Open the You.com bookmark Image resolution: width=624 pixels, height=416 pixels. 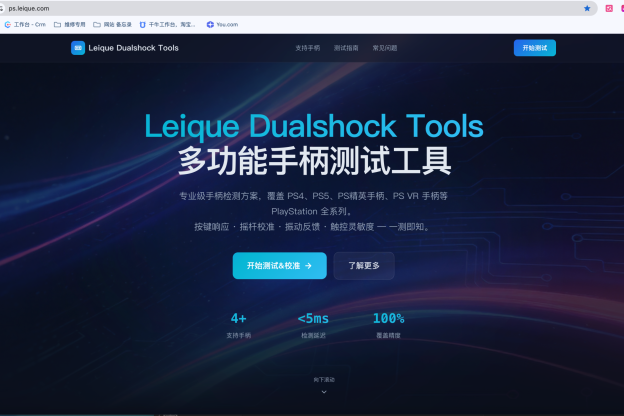pos(222,25)
